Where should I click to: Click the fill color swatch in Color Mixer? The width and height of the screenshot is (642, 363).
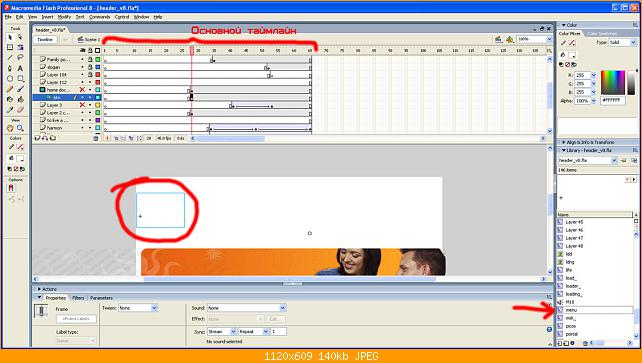572,55
